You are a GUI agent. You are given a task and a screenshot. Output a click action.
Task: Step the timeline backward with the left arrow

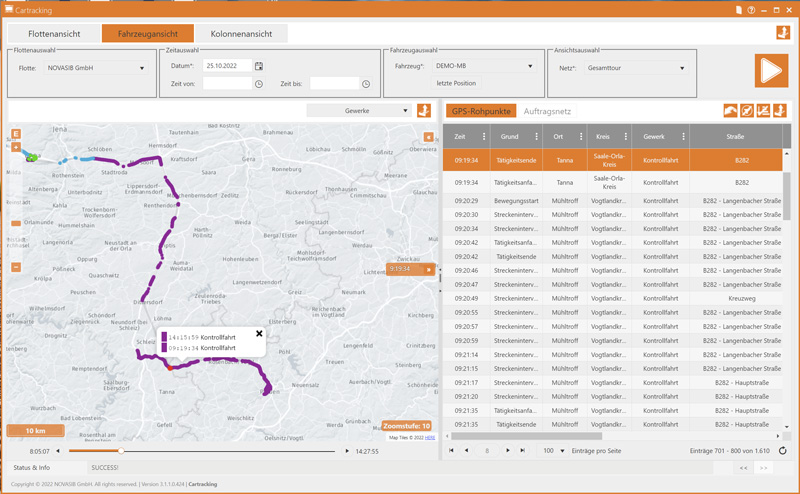coord(58,451)
